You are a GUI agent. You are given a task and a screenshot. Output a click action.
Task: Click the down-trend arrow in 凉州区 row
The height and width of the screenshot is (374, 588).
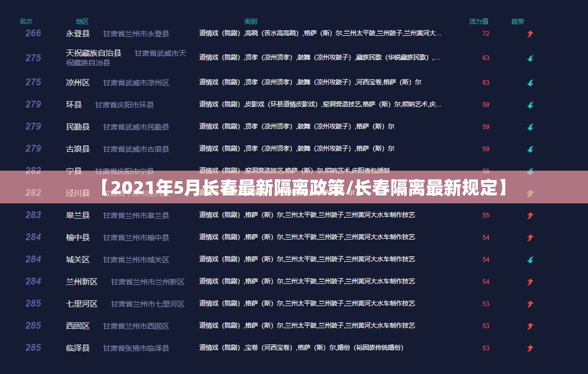(x=530, y=83)
